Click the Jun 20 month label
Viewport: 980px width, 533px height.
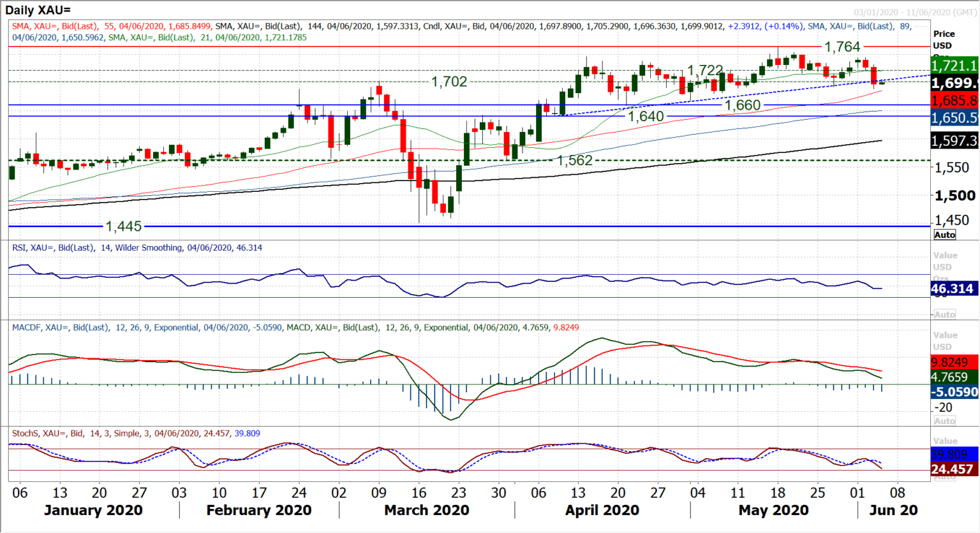894,511
